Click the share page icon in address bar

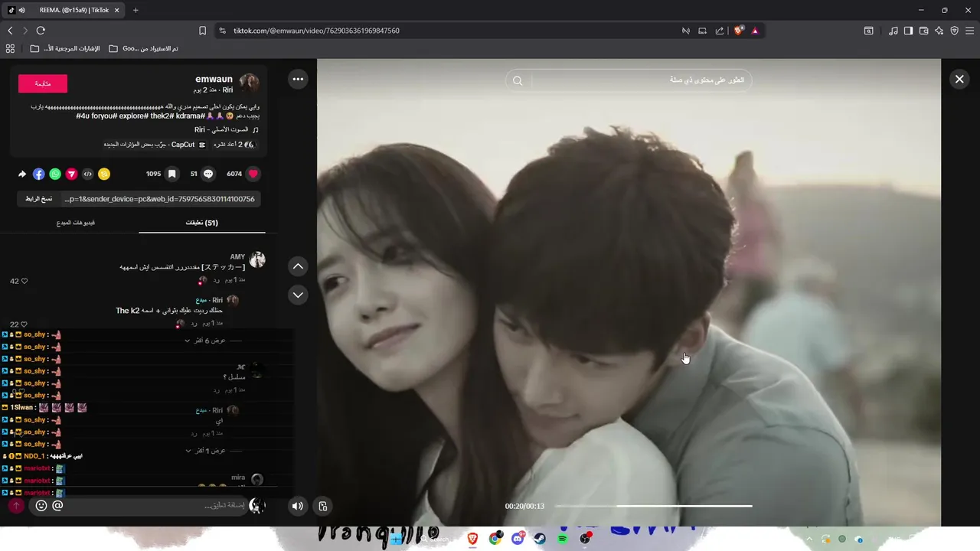coord(720,31)
